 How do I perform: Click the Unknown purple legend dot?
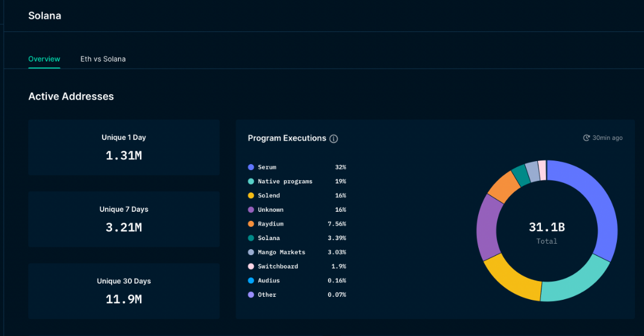coord(251,210)
